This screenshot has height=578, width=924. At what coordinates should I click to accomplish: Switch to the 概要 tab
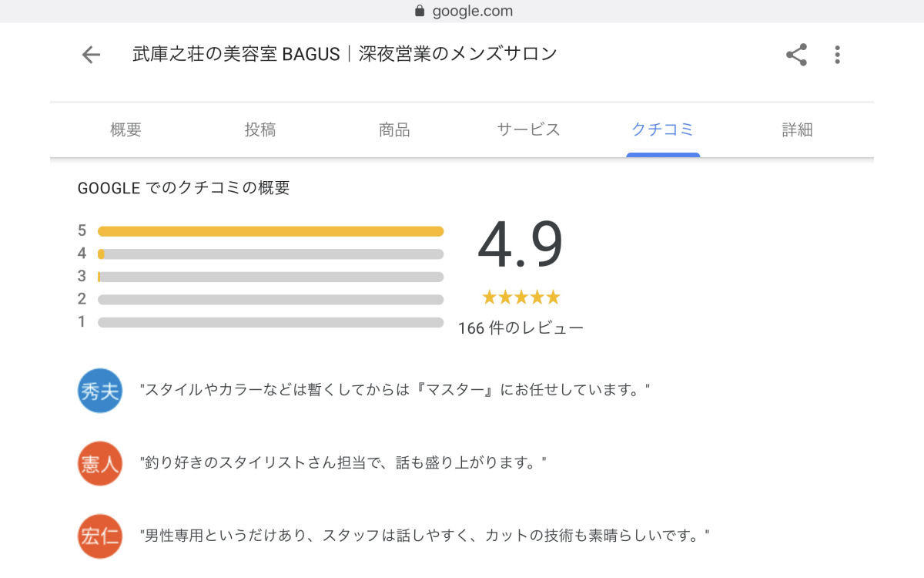pos(126,130)
